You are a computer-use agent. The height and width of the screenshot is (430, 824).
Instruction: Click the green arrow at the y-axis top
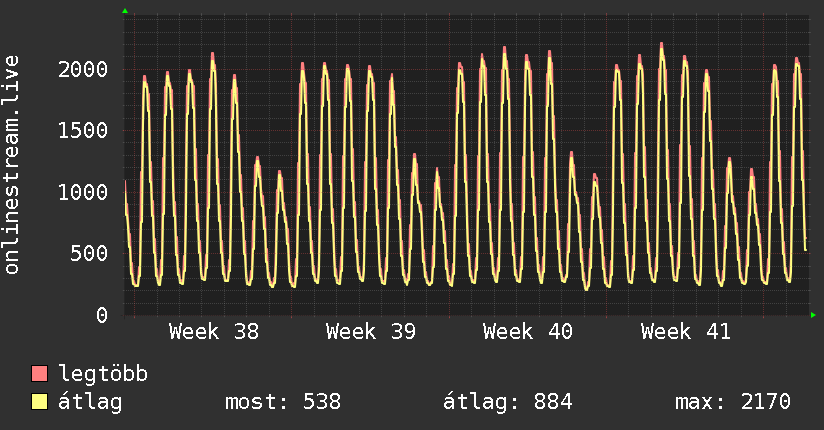tap(125, 11)
